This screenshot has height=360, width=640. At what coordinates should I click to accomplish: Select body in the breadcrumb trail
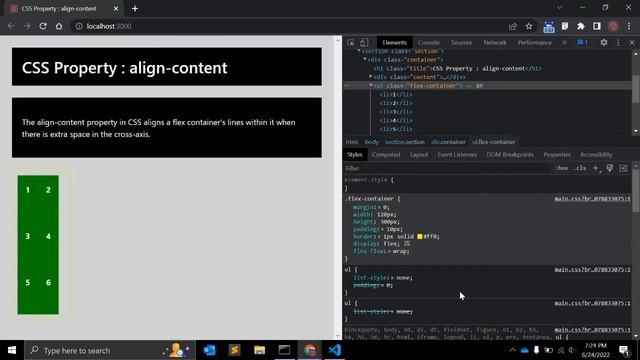[371, 142]
